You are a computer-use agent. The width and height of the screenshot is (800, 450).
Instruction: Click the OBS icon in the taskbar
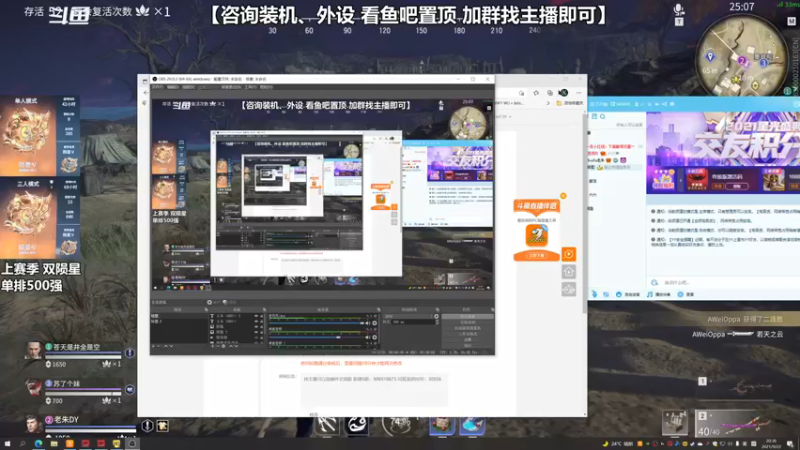(x=132, y=443)
